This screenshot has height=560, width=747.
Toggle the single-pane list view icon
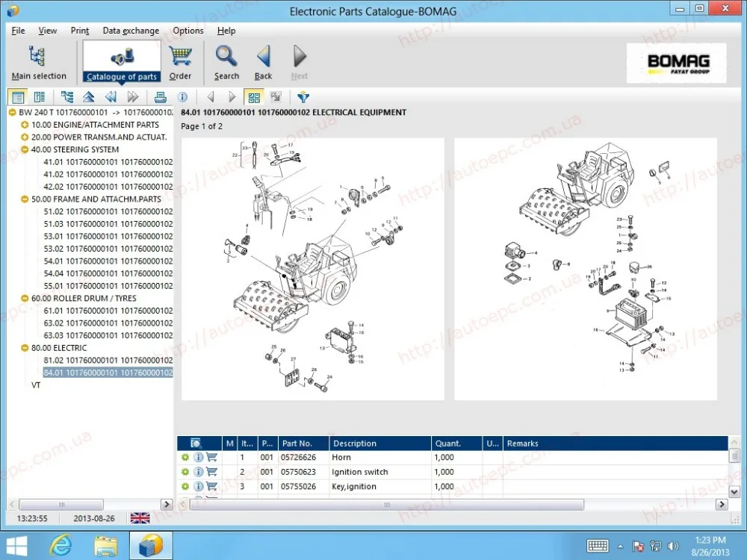point(18,97)
